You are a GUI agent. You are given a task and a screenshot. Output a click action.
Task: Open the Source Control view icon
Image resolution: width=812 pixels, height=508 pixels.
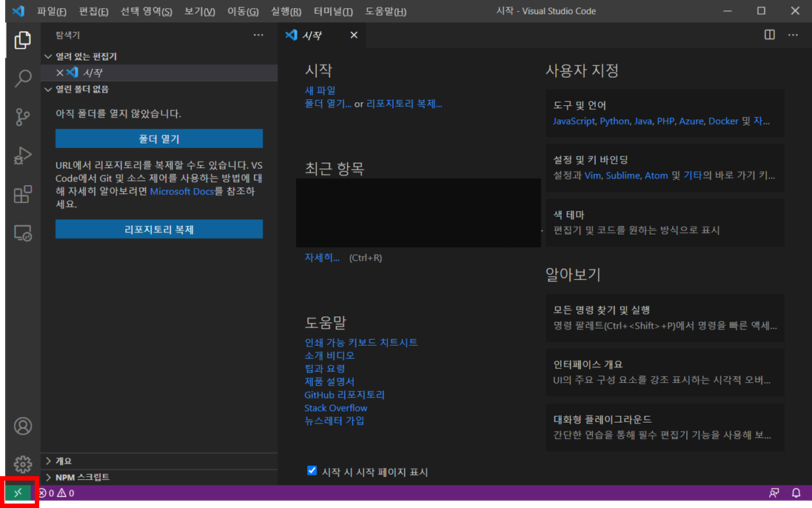coord(22,117)
